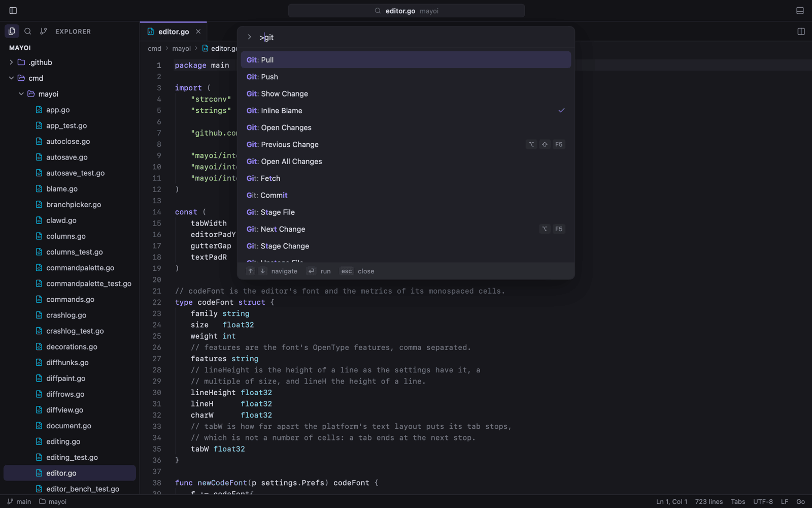Open the source control branch icon
Image resolution: width=812 pixels, height=508 pixels.
click(x=44, y=31)
